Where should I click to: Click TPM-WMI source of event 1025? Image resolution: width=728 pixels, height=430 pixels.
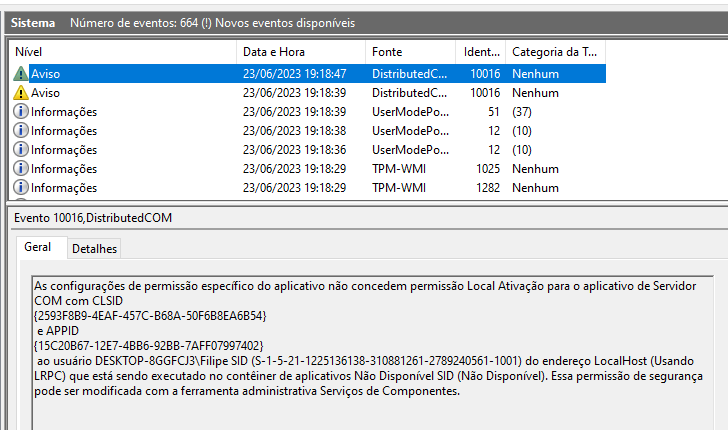(x=399, y=169)
